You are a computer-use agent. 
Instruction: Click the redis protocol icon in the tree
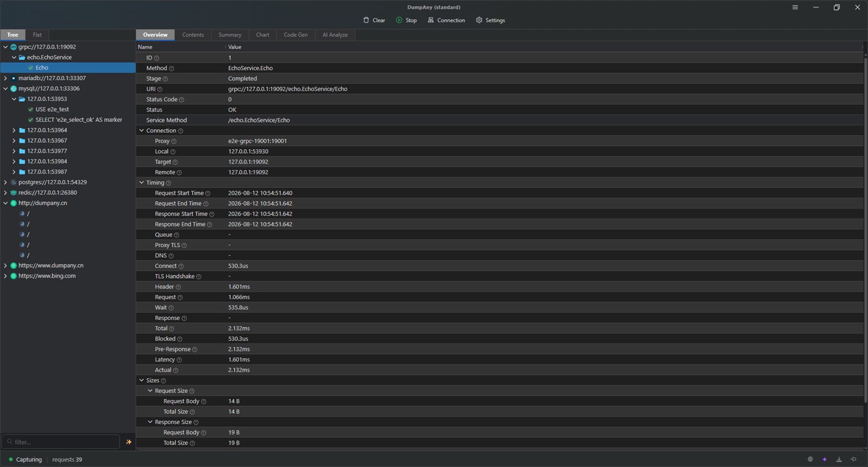14,193
